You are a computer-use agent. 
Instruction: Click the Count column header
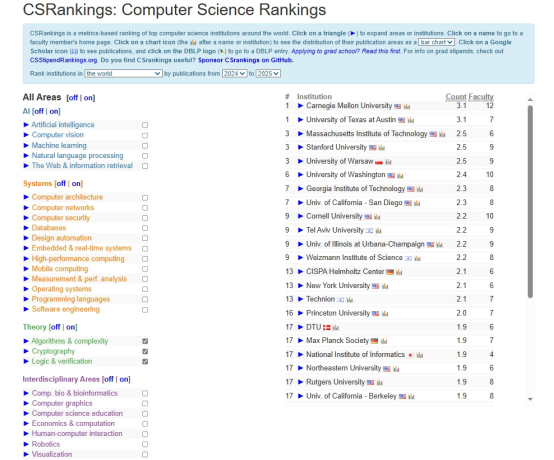coord(456,96)
